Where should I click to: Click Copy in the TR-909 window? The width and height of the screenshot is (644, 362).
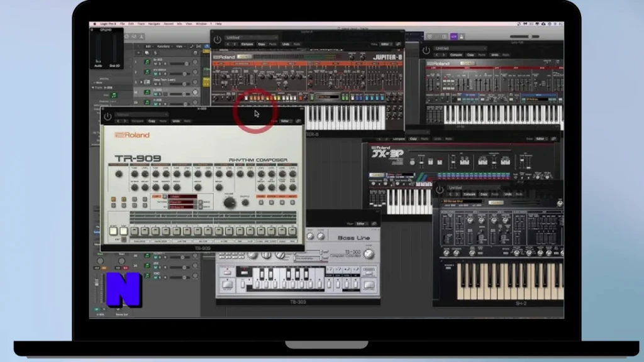click(152, 121)
